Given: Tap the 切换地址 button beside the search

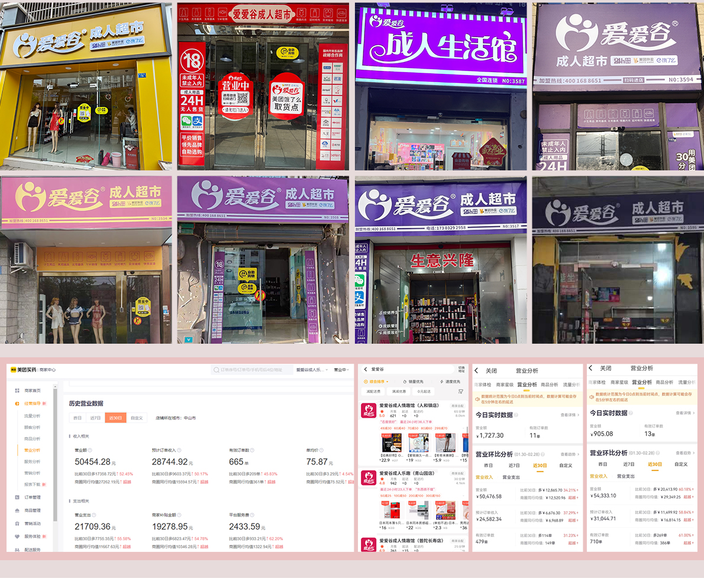Looking at the screenshot, I should (461, 369).
